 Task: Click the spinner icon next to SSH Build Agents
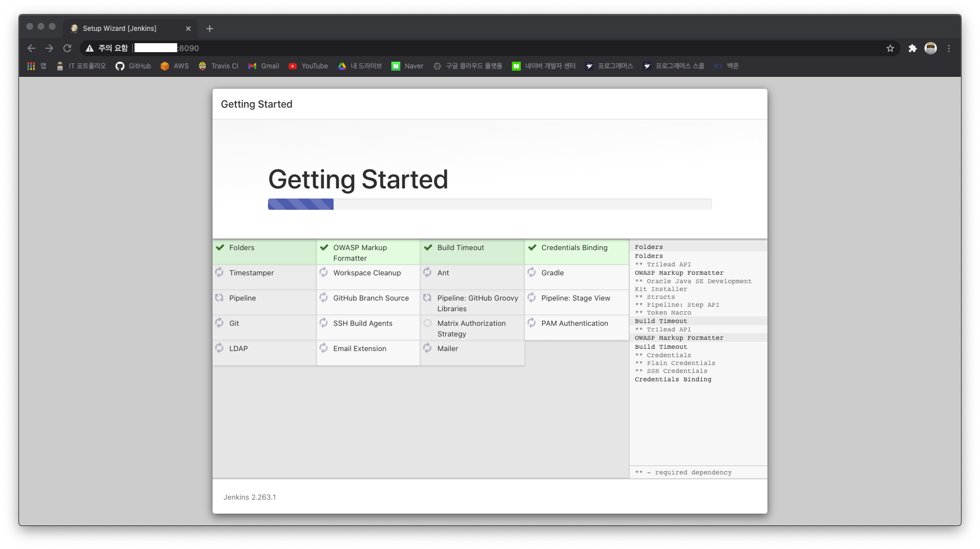tap(324, 323)
